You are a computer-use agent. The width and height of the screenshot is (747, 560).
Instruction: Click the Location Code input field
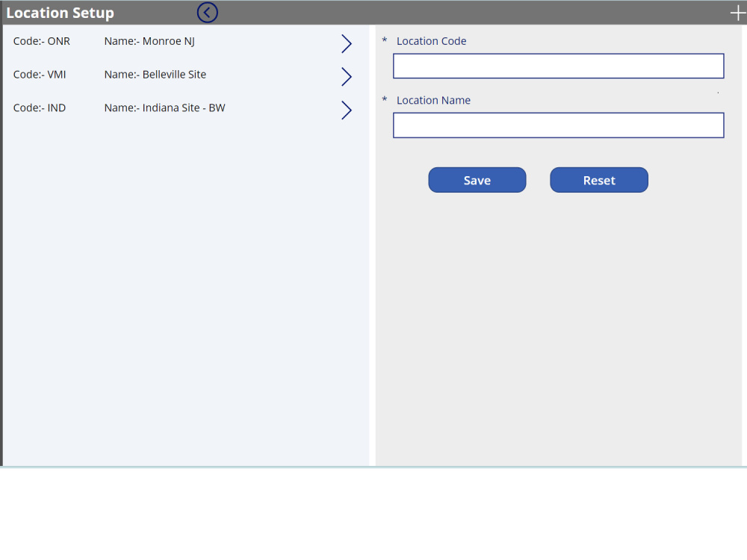point(558,66)
